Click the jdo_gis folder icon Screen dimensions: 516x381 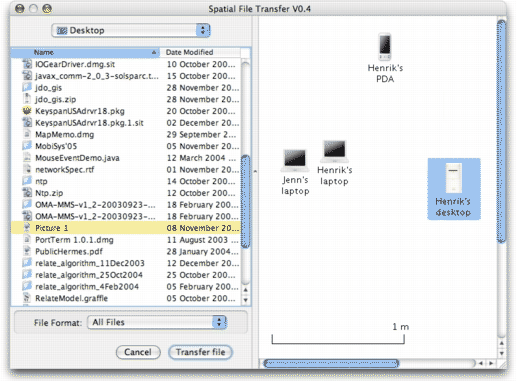point(27,87)
